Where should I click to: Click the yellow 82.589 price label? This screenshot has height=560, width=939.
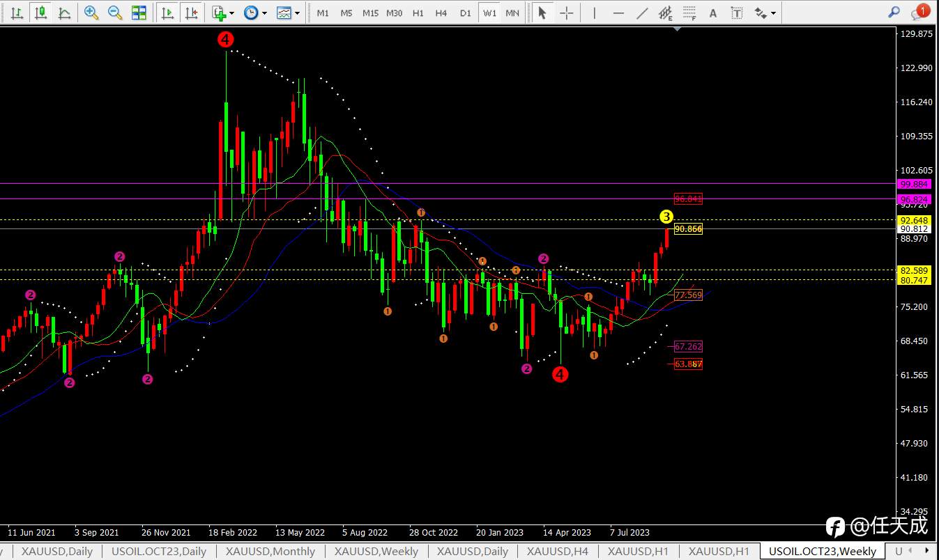(914, 270)
